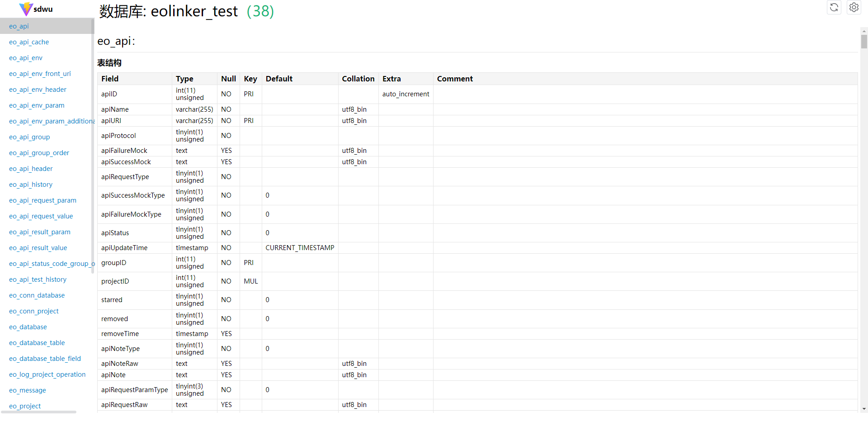
Task: Go to eo_api_request_value table
Action: (x=41, y=216)
